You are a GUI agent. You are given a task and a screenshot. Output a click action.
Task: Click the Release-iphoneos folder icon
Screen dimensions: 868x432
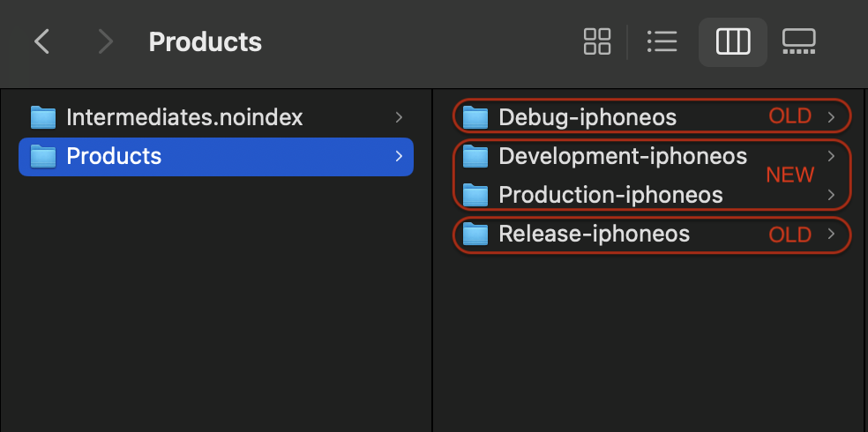tap(475, 234)
